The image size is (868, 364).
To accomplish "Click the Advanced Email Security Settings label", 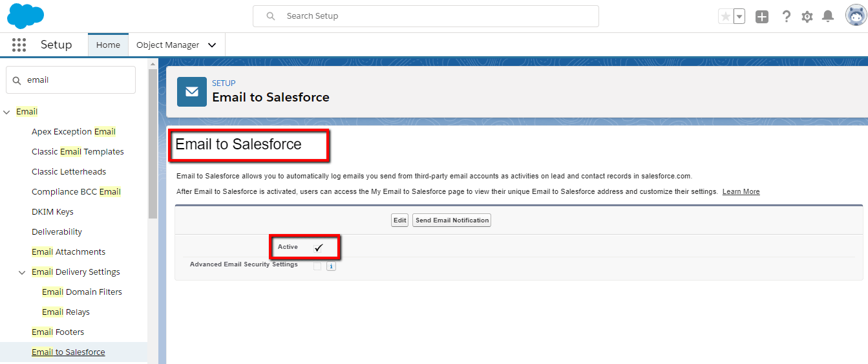I will (x=244, y=264).
